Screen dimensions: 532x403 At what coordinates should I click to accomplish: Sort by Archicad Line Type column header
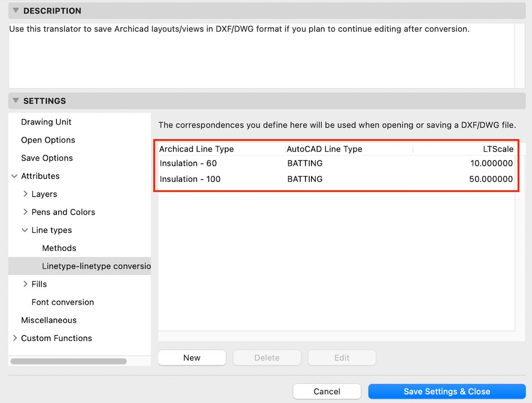[222, 149]
